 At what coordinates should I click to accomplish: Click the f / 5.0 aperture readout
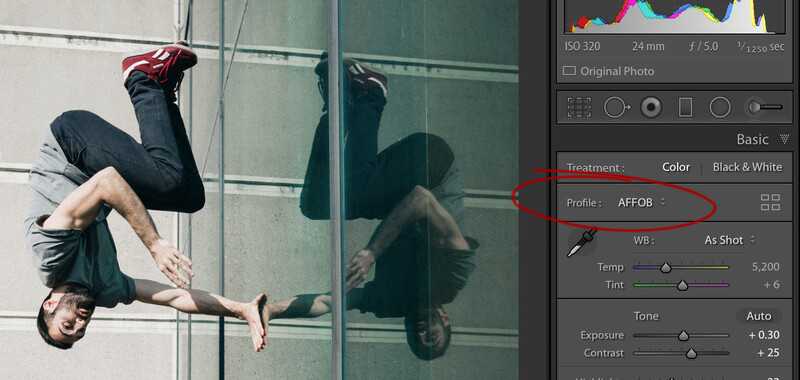coord(703,46)
